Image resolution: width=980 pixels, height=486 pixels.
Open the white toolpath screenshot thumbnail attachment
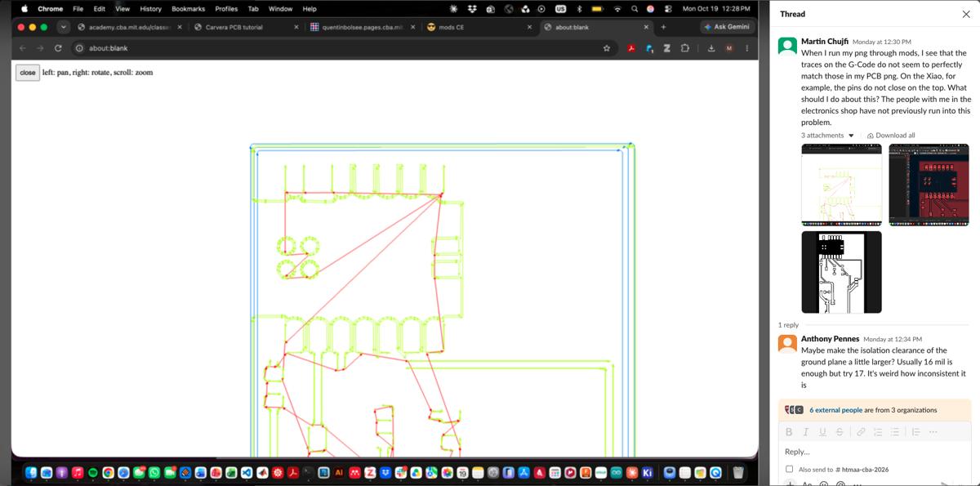click(842, 185)
